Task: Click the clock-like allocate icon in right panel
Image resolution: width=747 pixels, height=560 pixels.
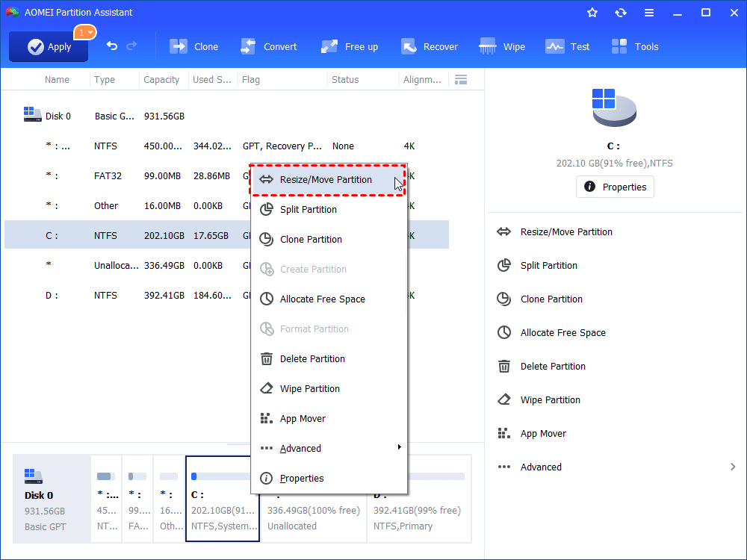Action: coord(504,332)
